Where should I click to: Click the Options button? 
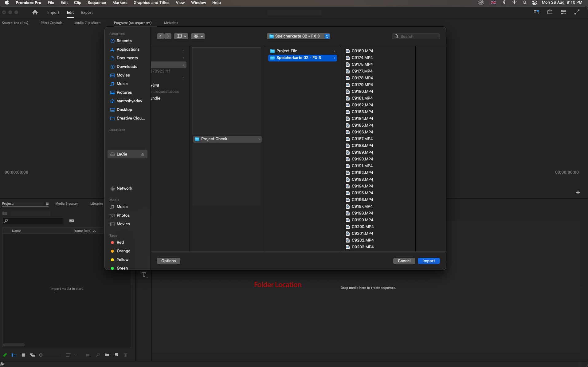pos(169,261)
